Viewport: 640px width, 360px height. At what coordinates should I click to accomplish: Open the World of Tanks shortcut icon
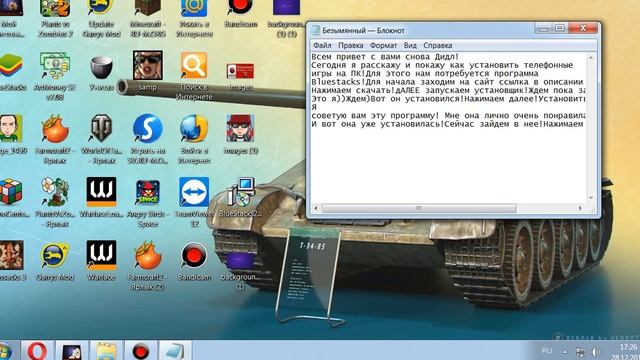click(101, 129)
